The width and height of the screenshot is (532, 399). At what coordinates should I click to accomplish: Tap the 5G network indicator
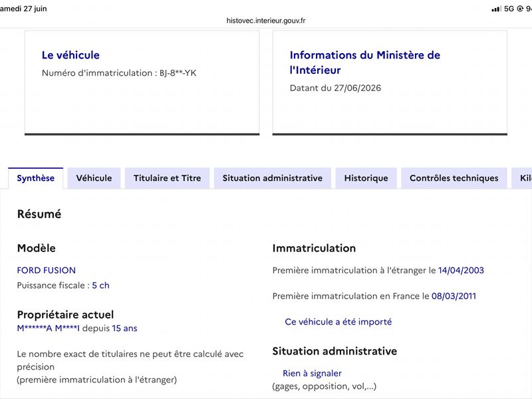(x=509, y=9)
